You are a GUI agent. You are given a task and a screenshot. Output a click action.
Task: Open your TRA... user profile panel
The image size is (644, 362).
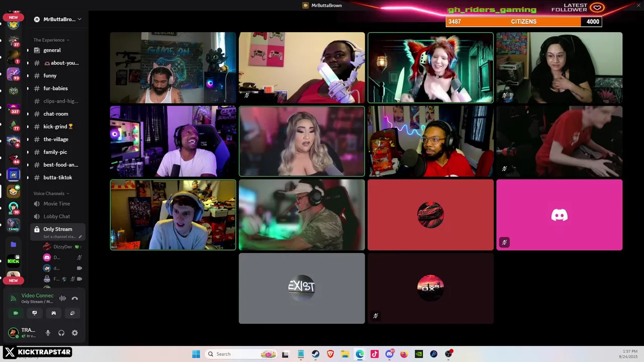pyautogui.click(x=23, y=333)
